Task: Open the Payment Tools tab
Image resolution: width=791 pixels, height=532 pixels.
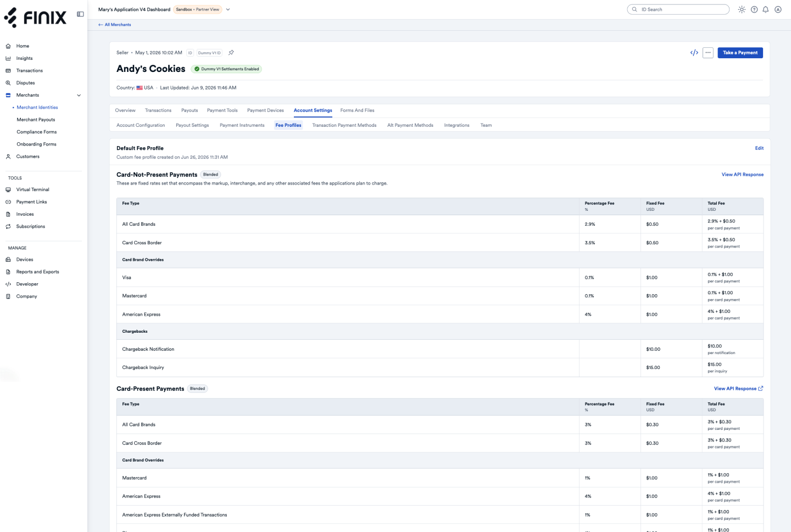Action: 222,110
